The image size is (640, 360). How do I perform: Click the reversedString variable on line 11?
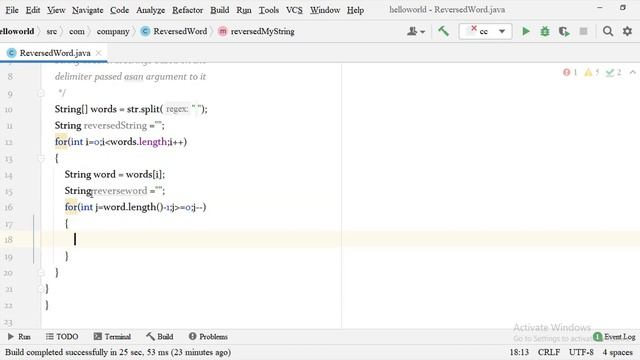[x=115, y=125]
